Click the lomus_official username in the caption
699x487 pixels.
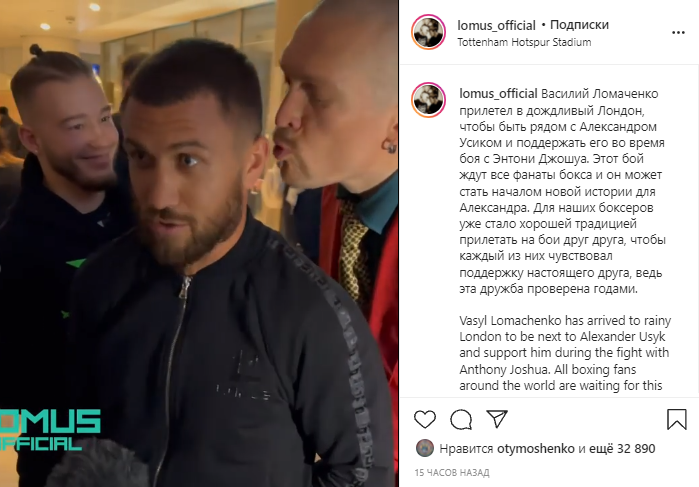tap(498, 94)
